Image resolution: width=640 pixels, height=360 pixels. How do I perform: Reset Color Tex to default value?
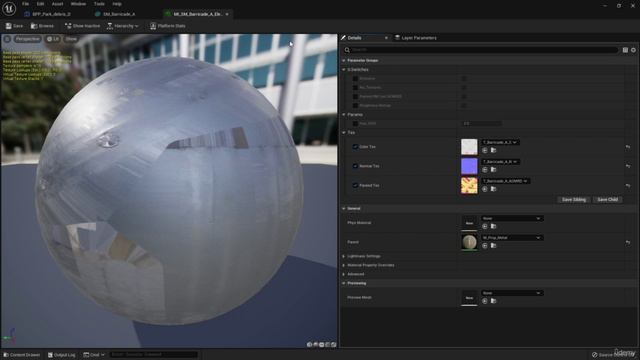click(628, 147)
